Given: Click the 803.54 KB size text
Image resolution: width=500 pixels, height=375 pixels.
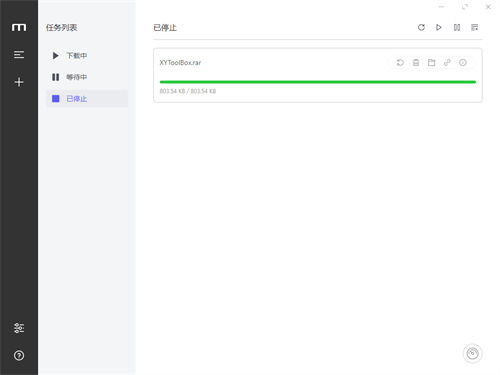Looking at the screenshot, I should [x=188, y=91].
